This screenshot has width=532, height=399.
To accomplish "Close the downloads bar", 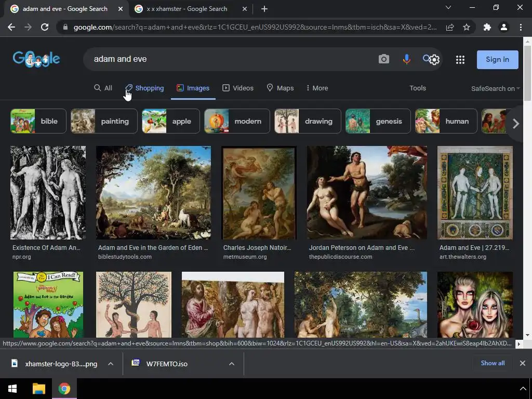I will tap(523, 363).
